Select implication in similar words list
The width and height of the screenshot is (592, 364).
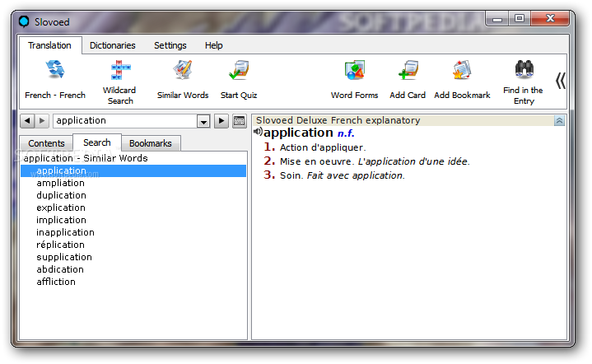tap(61, 220)
